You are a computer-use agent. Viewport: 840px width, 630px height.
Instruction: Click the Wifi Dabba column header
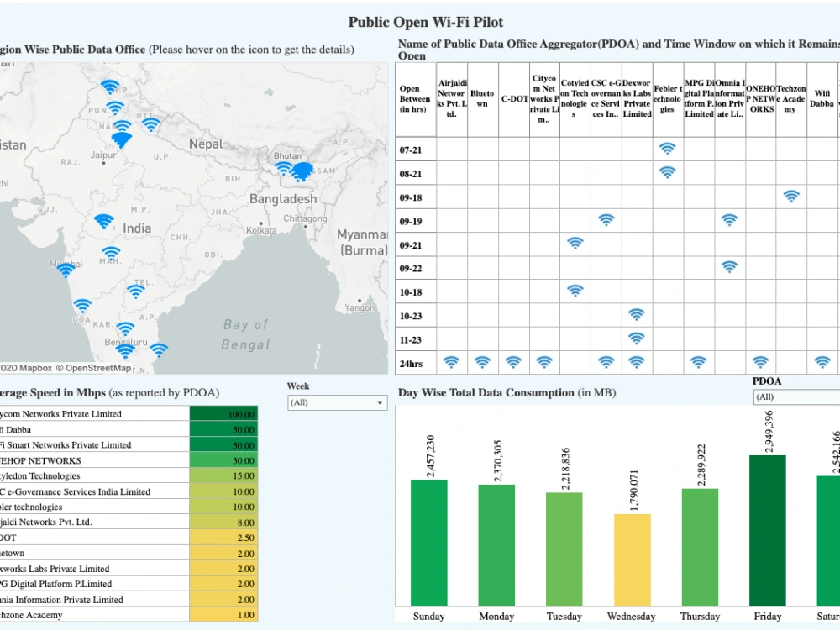coord(822,98)
